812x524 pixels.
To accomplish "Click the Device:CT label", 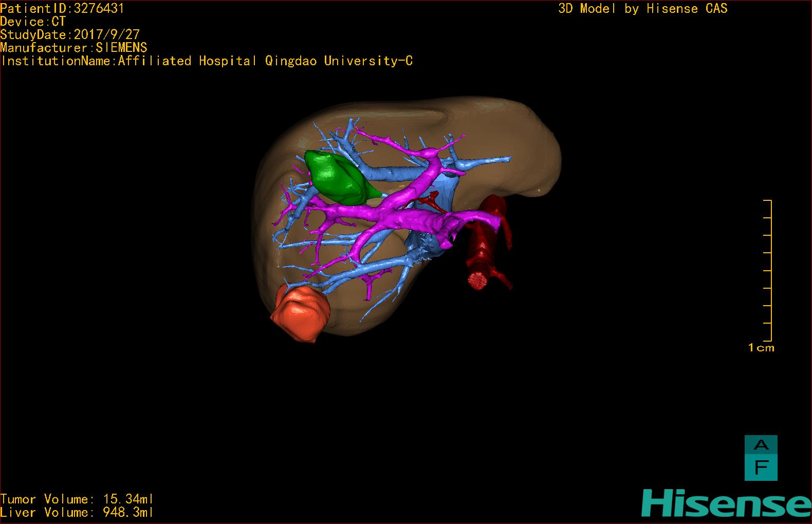I will (x=33, y=22).
